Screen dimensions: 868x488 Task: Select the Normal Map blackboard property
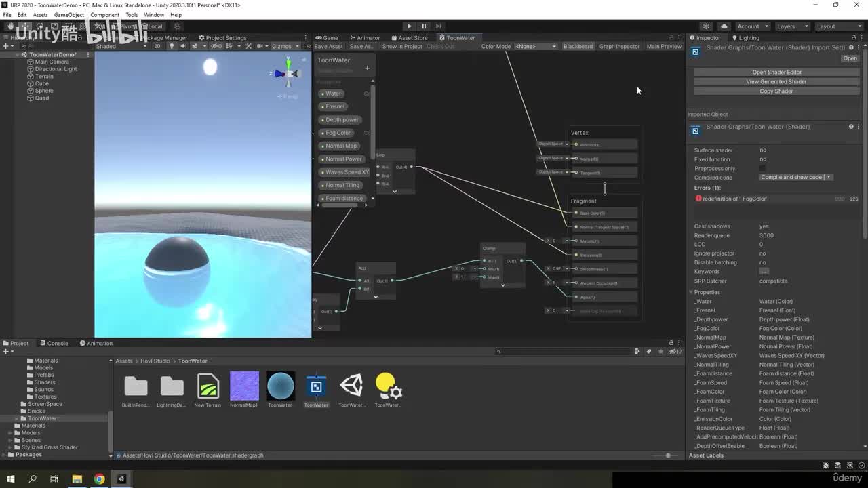coord(339,146)
